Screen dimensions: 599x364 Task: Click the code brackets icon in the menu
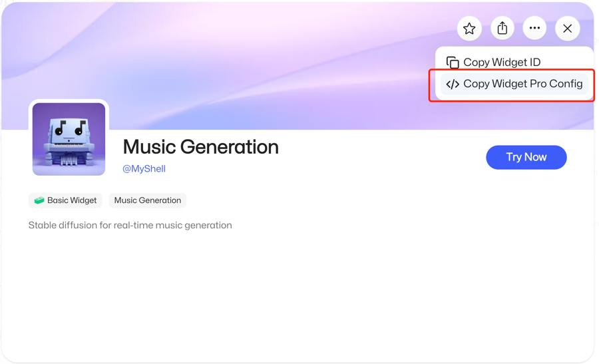click(453, 85)
